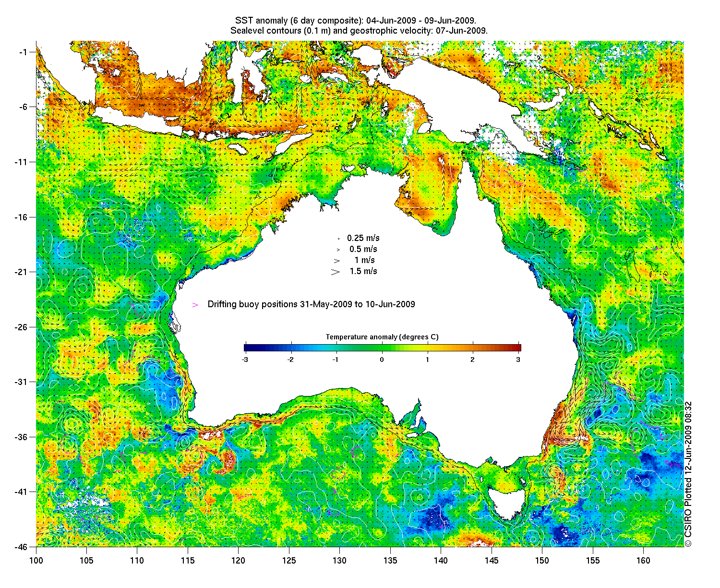The image size is (720, 588).
Task: Click the '0.5 m/s' legend label
Action: pos(363,249)
